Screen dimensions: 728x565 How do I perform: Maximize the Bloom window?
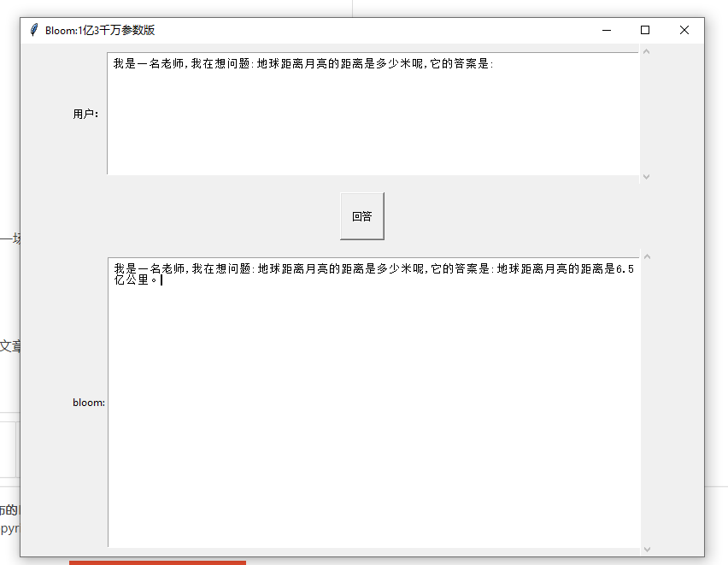645,30
